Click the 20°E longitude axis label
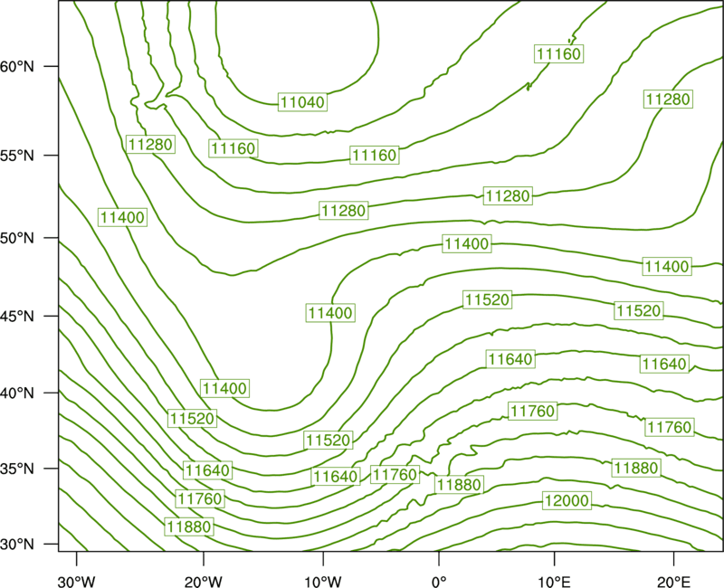724x588 pixels. [673, 582]
